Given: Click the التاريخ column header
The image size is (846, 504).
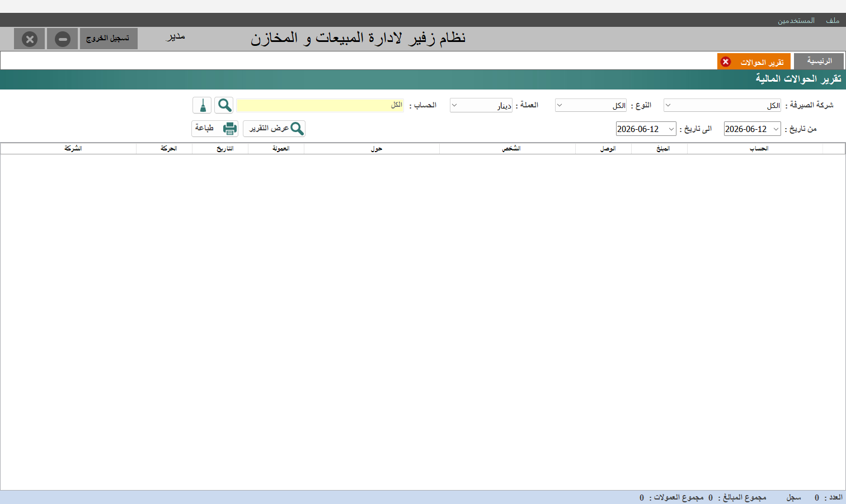Looking at the screenshot, I should tap(220, 149).
